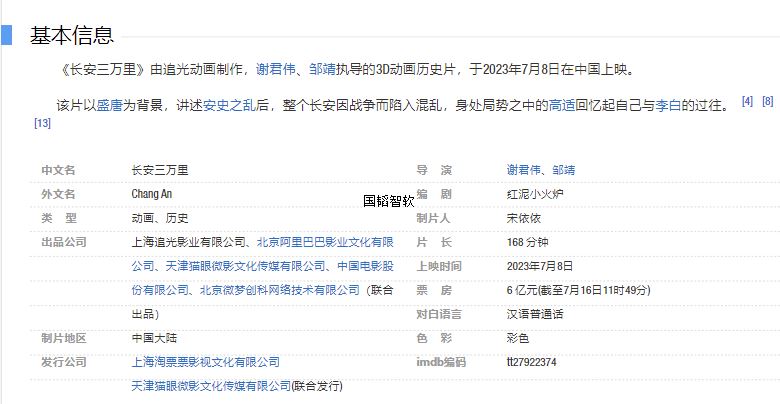The height and width of the screenshot is (404, 780).
Task: Open 邹靖 in the 导演 row
Action: tap(564, 170)
